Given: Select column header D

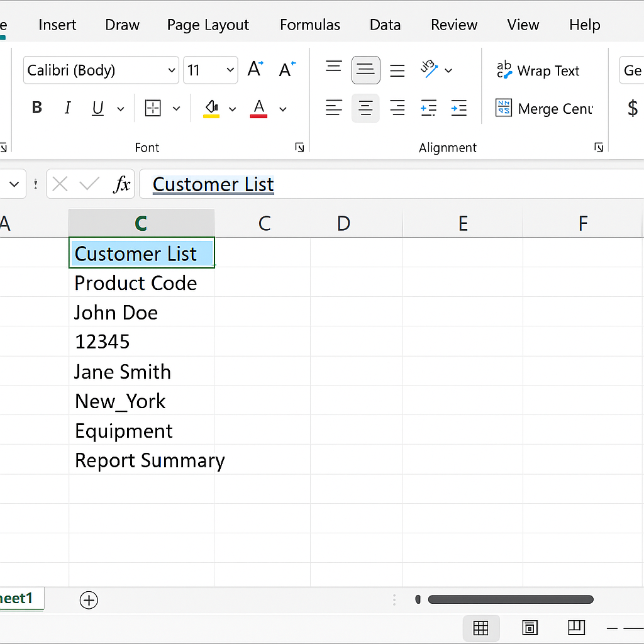Looking at the screenshot, I should 343,223.
